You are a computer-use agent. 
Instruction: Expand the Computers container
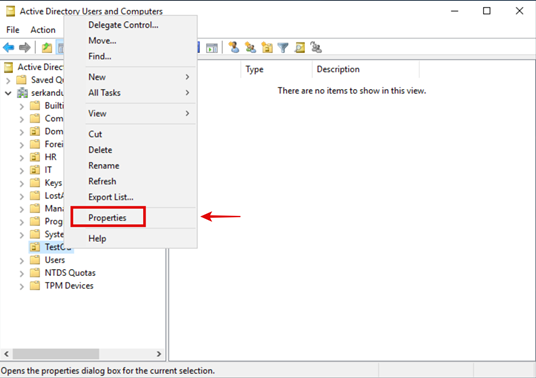[22, 119]
